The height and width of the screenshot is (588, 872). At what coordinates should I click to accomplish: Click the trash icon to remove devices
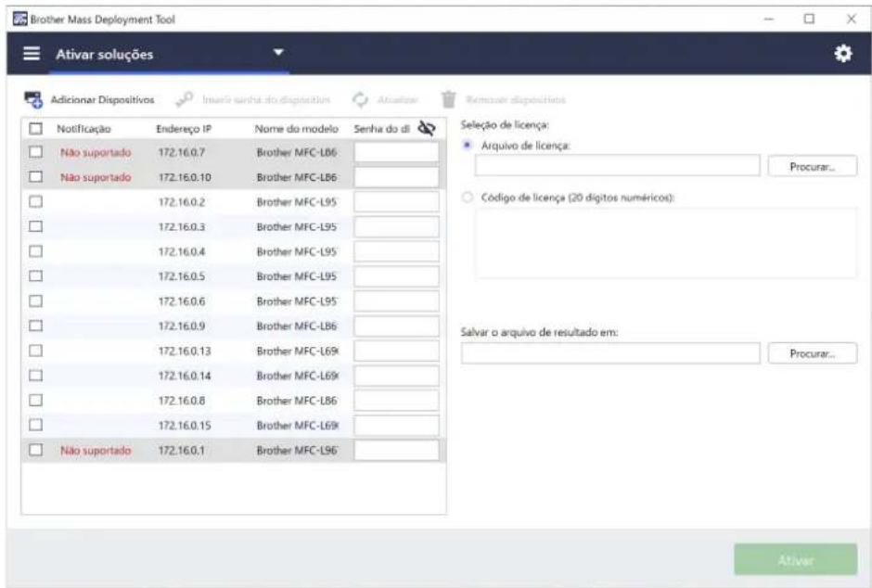448,100
